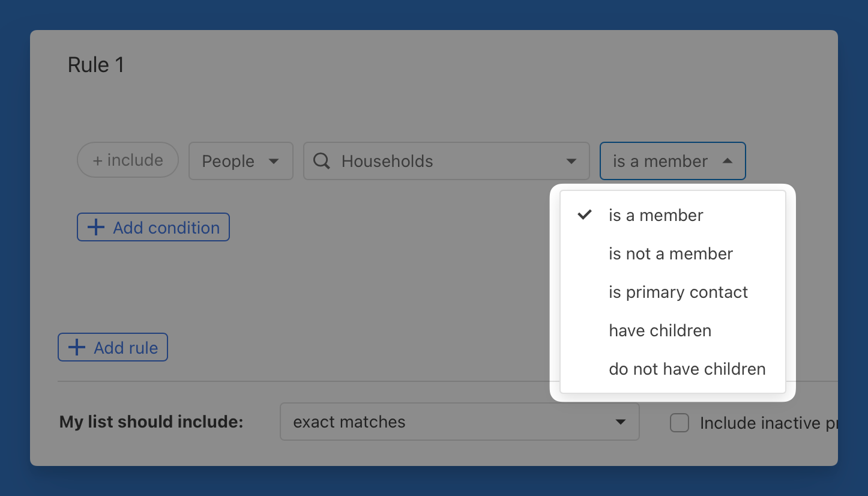The height and width of the screenshot is (496, 868).
Task: Click the down arrow on the Households dropdown
Action: 571,161
